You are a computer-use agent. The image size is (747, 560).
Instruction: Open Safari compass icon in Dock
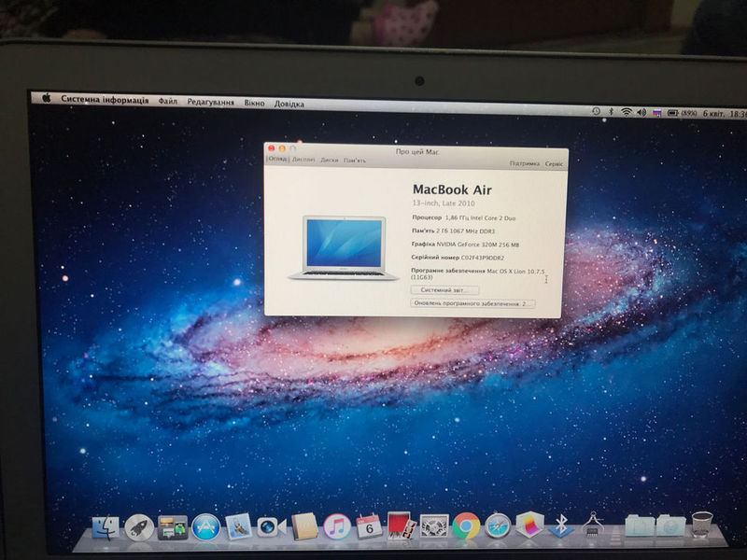498,526
